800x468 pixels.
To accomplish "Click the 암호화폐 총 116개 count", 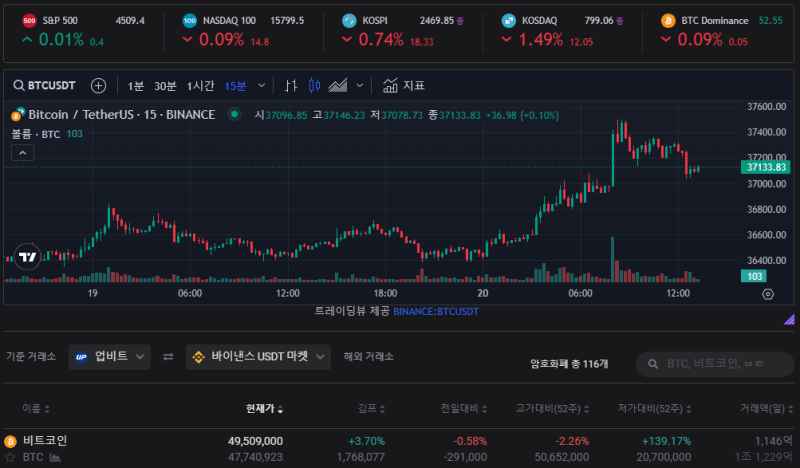I will [x=569, y=364].
